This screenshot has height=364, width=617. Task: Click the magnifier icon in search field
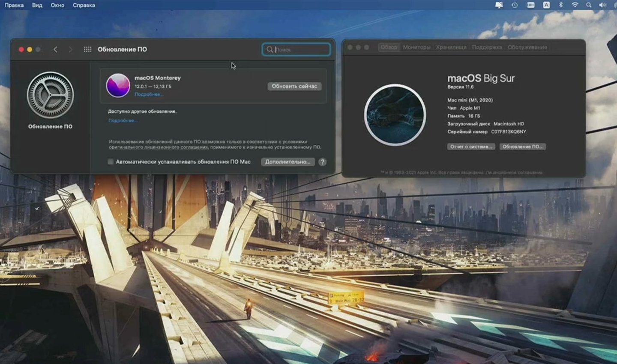pos(270,49)
